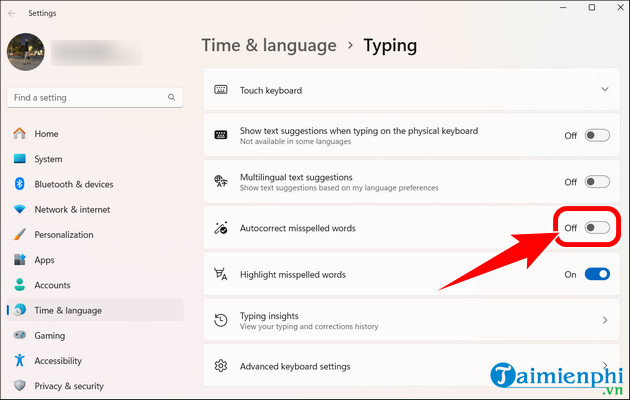This screenshot has width=630, height=400.
Task: Select Apps in the settings sidebar
Action: [44, 260]
